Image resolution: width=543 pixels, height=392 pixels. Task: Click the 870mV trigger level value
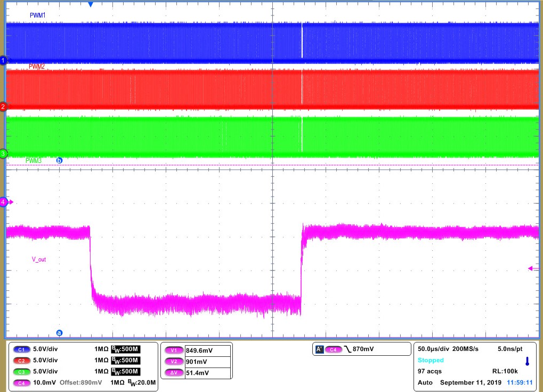click(x=363, y=349)
